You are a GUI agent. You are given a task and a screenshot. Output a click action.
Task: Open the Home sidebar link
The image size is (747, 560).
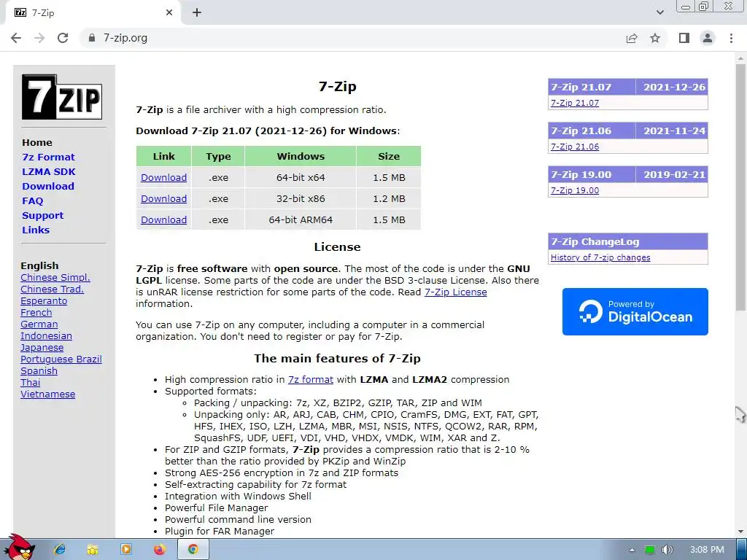pos(37,142)
